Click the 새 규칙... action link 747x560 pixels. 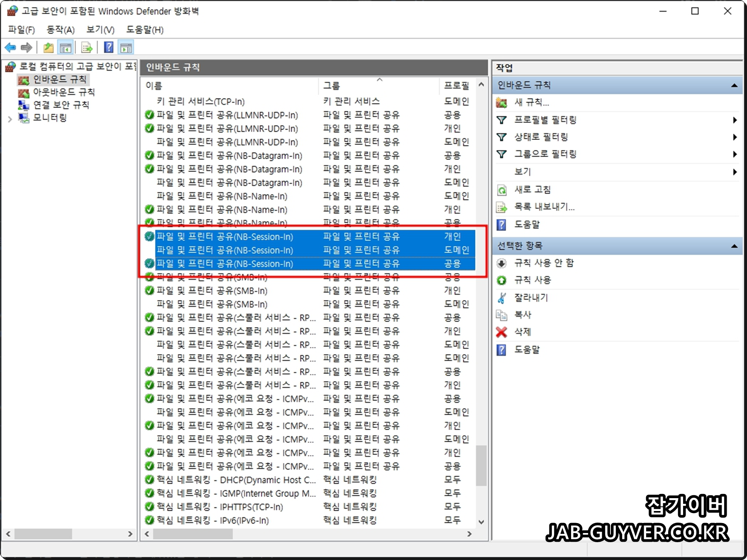(532, 103)
